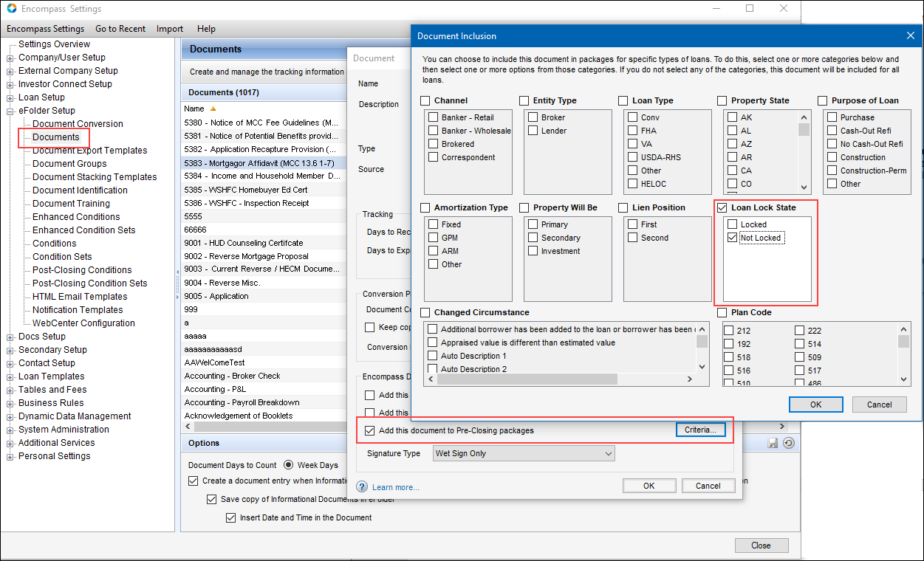Image resolution: width=924 pixels, height=561 pixels.
Task: Click OK in the Document dialog
Action: pyautogui.click(x=649, y=486)
